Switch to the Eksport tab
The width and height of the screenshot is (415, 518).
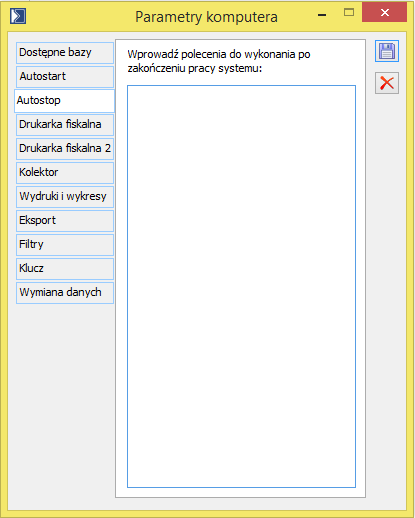(x=65, y=221)
